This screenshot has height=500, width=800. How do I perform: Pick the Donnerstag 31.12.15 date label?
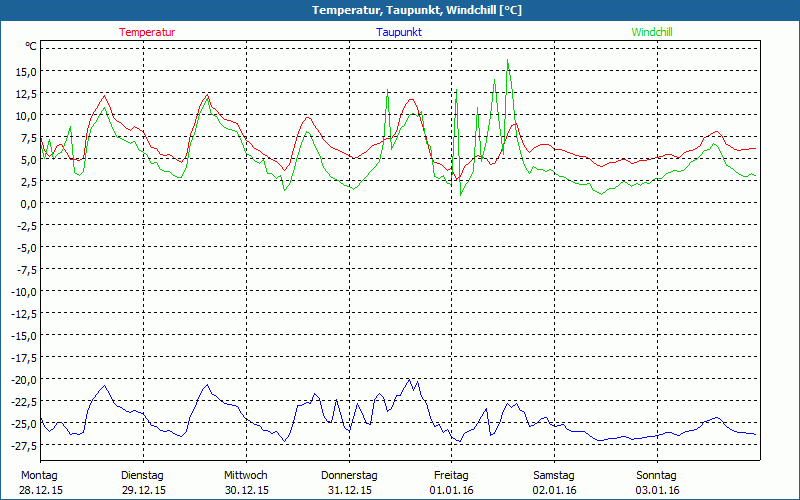[x=349, y=483]
